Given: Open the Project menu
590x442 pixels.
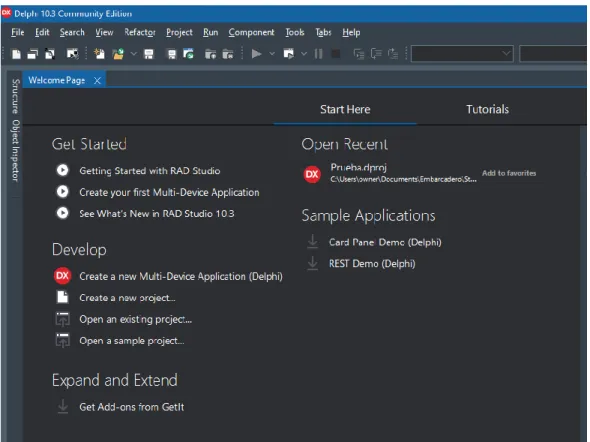Looking at the screenshot, I should click(179, 33).
